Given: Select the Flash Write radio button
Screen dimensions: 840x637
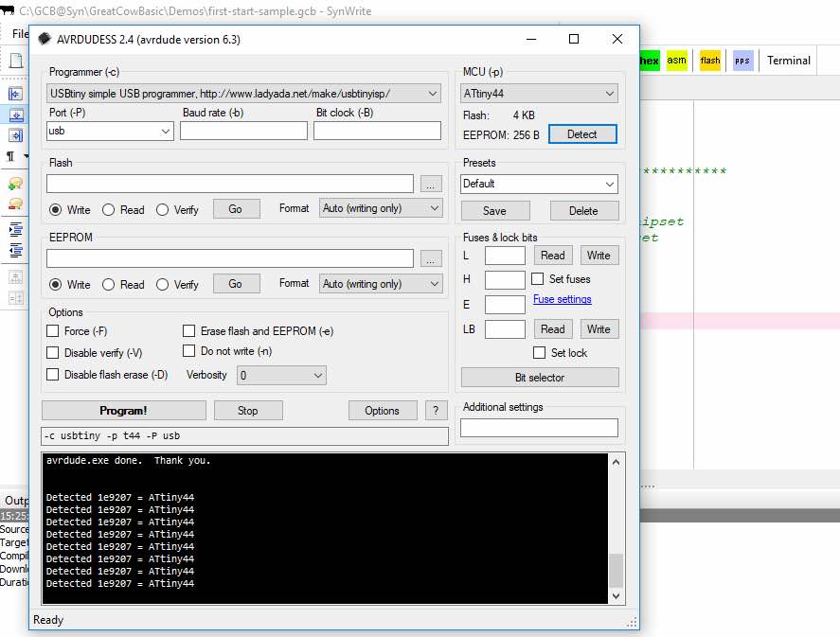Looking at the screenshot, I should click(x=55, y=210).
